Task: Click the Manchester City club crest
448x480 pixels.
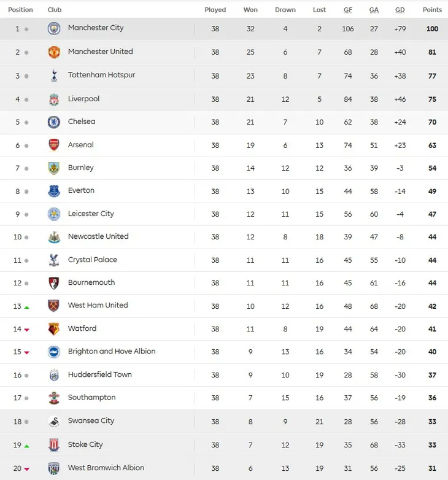Action: tap(54, 28)
